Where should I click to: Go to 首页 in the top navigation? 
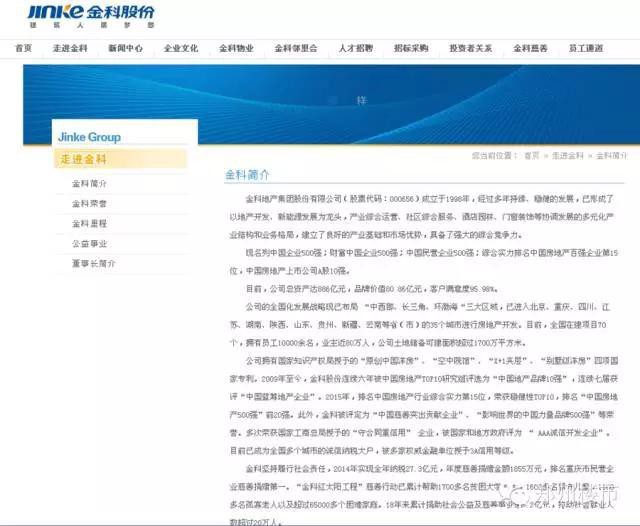[x=24, y=48]
